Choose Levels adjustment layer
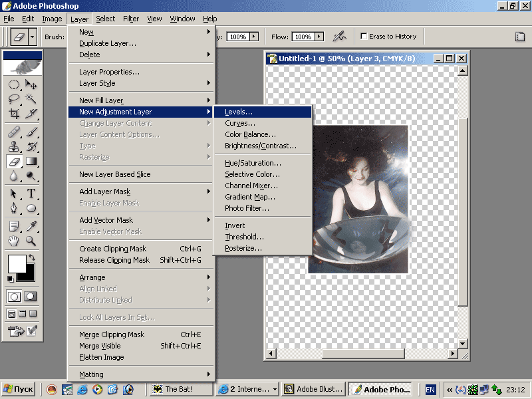The height and width of the screenshot is (399, 532). [x=263, y=112]
